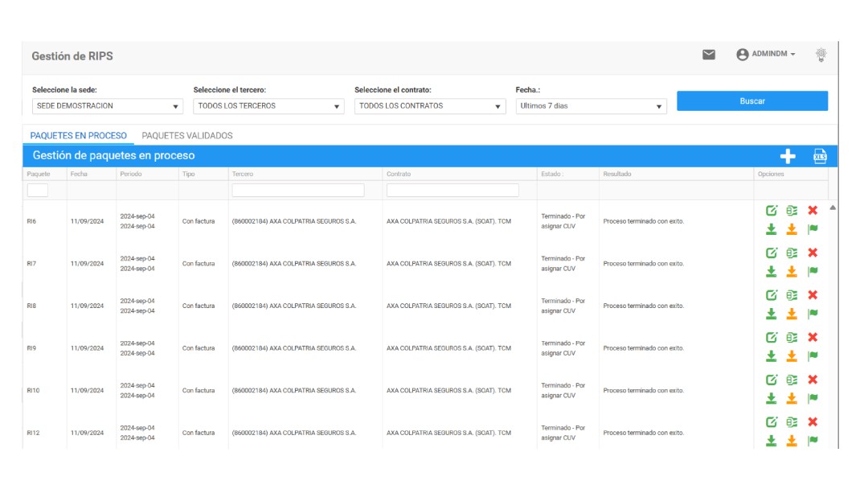Click the orange download icon for RI10

792,398
